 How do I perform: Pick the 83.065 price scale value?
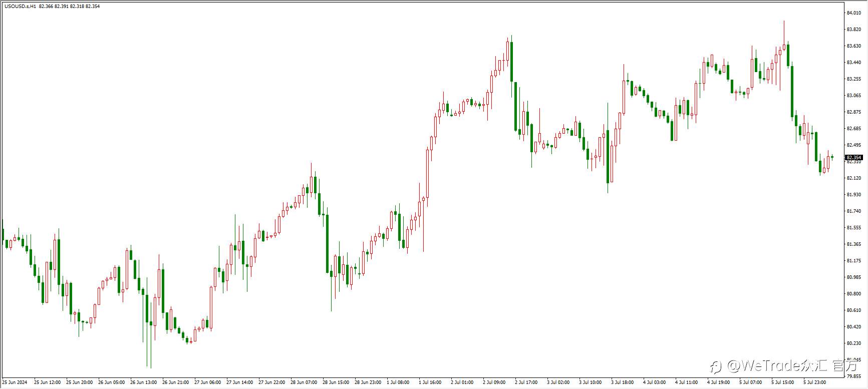click(854, 96)
